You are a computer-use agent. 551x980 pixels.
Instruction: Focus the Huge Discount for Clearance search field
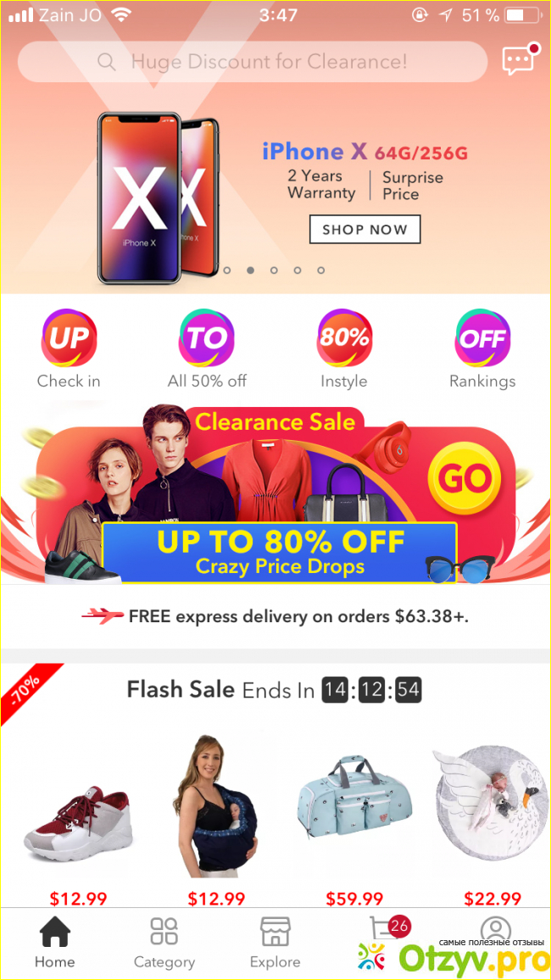[253, 62]
